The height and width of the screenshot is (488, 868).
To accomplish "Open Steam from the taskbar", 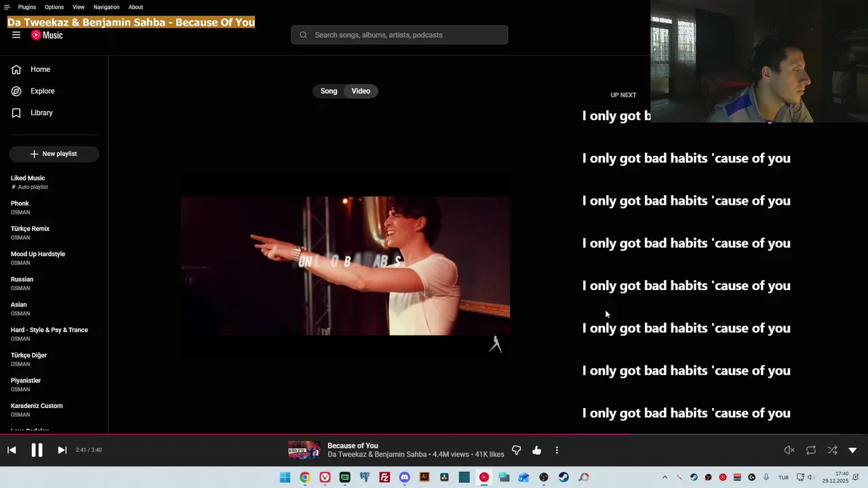I will [x=564, y=477].
